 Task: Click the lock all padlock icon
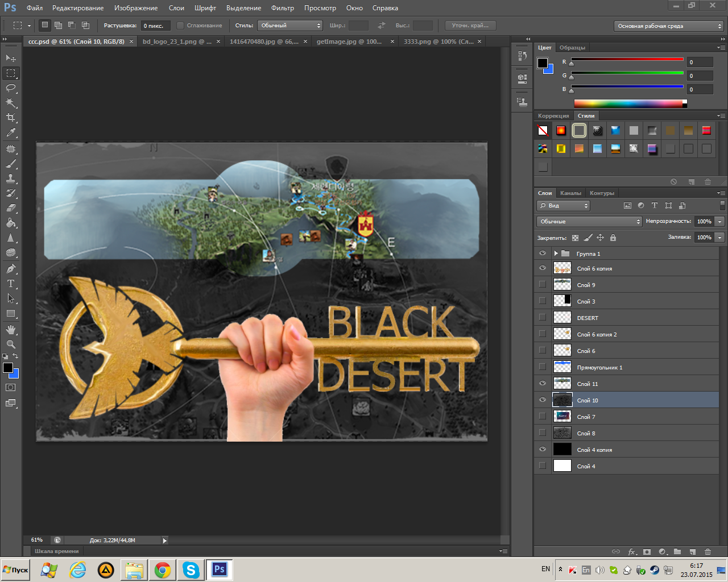[x=613, y=238]
